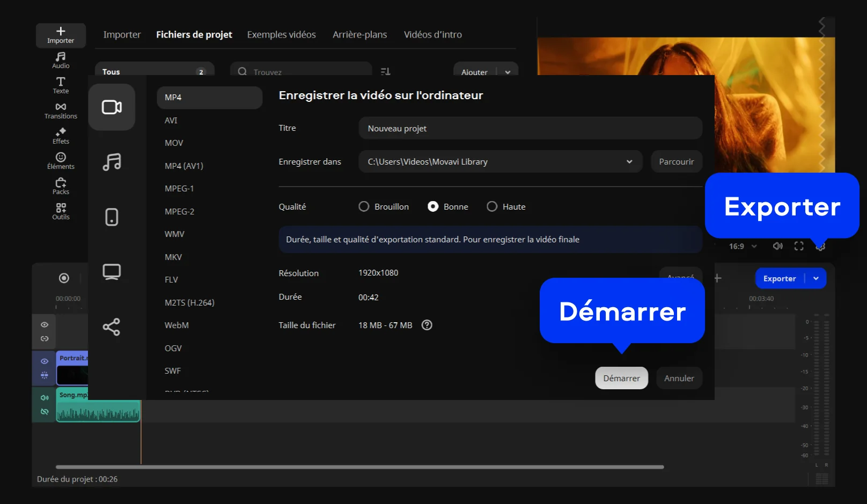This screenshot has width=867, height=504.
Task: Select MOV format from list
Action: coord(174,143)
